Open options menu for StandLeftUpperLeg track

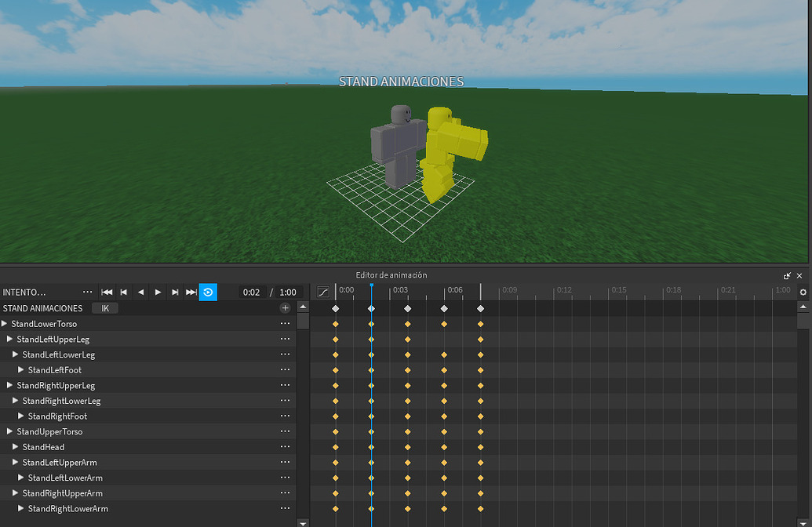[x=285, y=339]
